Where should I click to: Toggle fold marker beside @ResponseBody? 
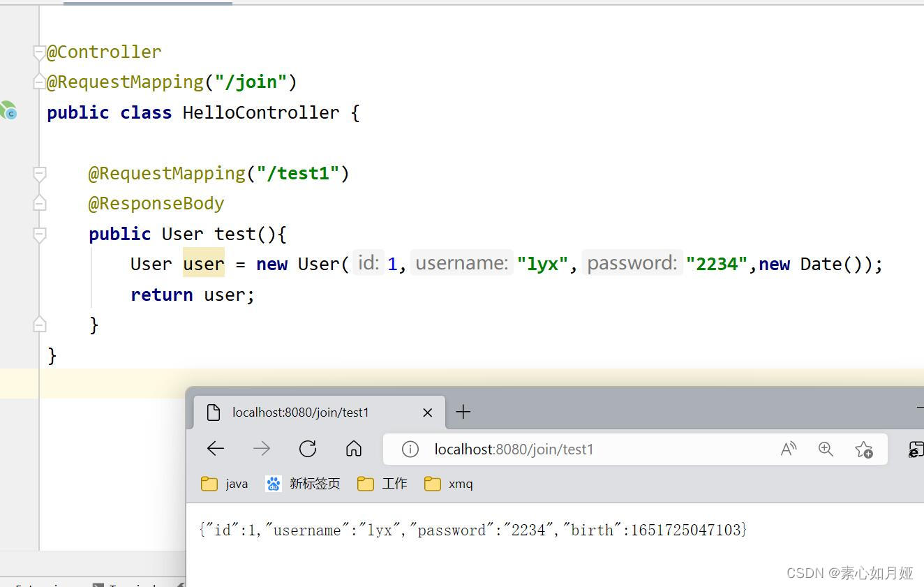tap(40, 203)
